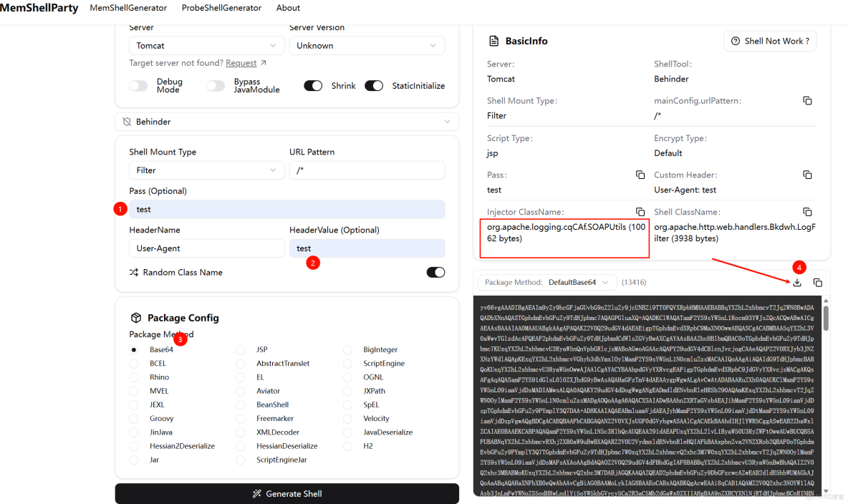
Task: Go to the About page
Action: (288, 8)
